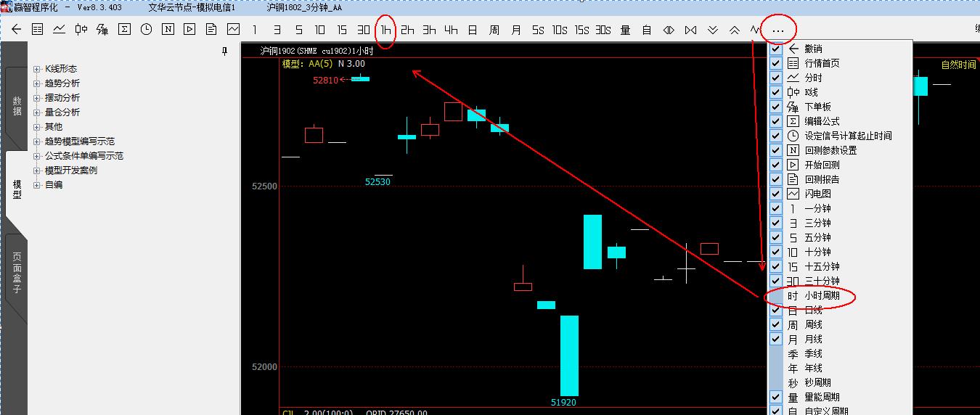
Task: Select the 量 volume period toolbar button
Action: [x=625, y=30]
